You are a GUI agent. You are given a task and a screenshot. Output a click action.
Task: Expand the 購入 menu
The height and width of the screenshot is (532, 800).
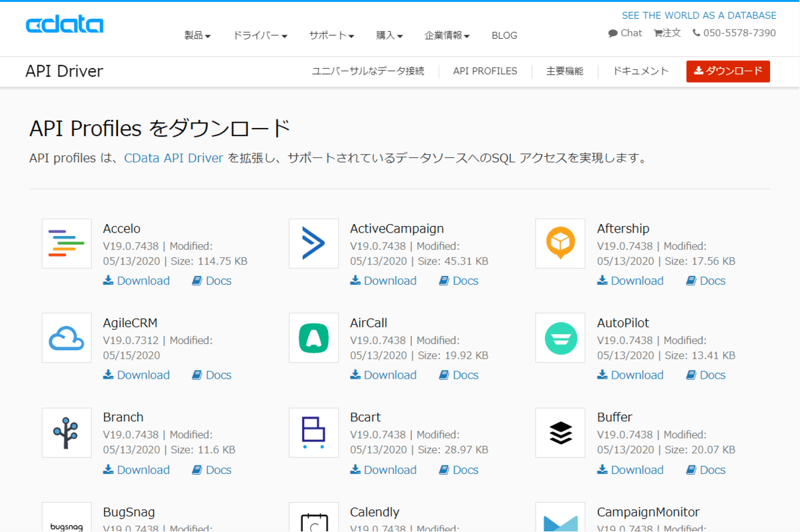[389, 35]
